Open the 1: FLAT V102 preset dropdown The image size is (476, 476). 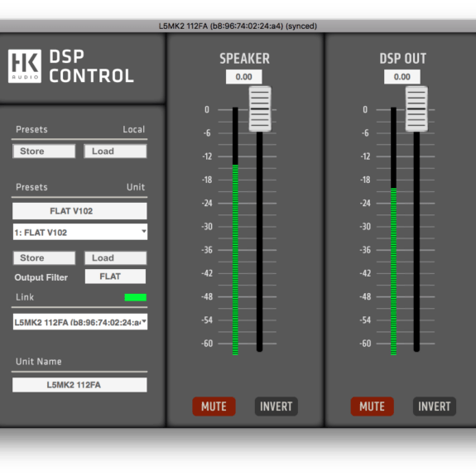(x=80, y=232)
